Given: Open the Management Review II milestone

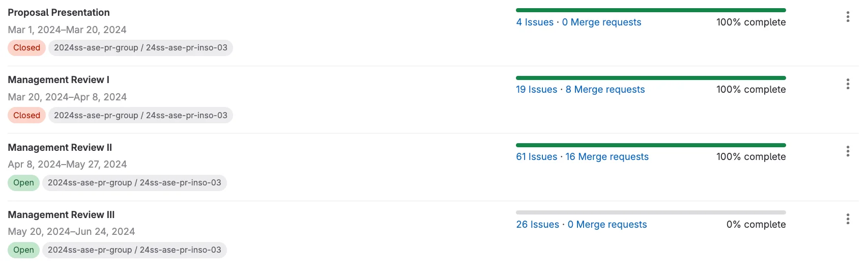Looking at the screenshot, I should 60,148.
